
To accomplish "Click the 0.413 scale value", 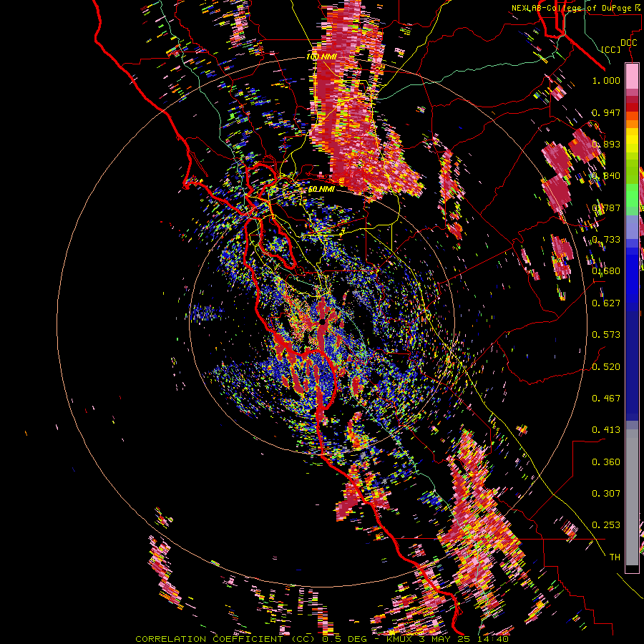I will [x=606, y=430].
